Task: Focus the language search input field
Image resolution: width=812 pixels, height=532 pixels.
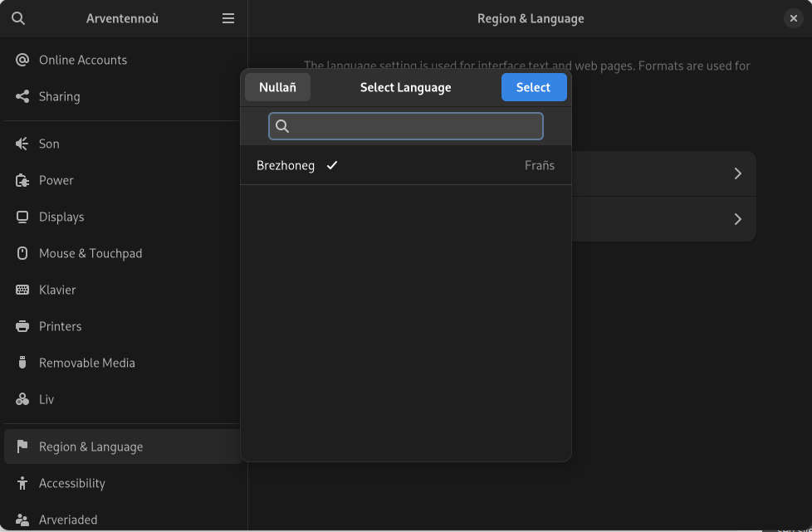Action: [x=406, y=126]
